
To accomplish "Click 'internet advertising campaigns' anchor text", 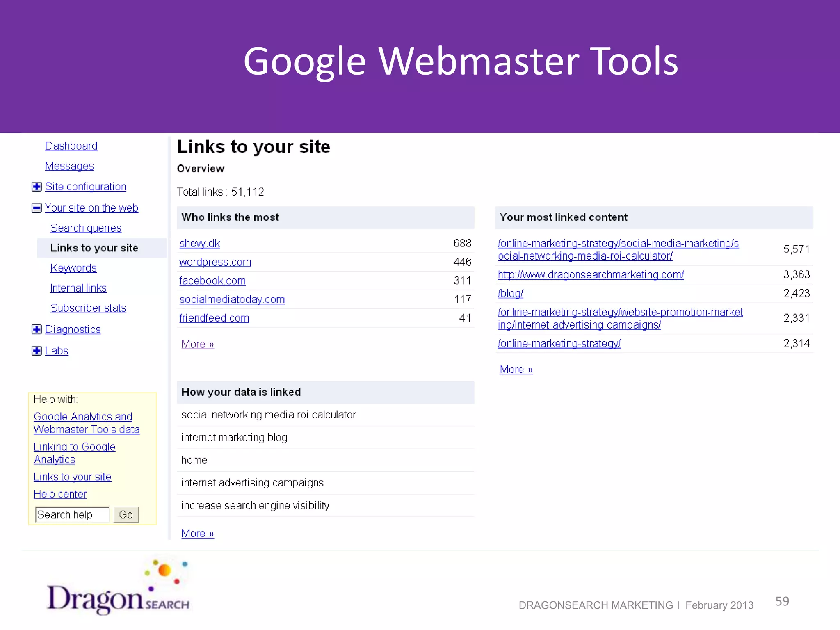I will [252, 483].
